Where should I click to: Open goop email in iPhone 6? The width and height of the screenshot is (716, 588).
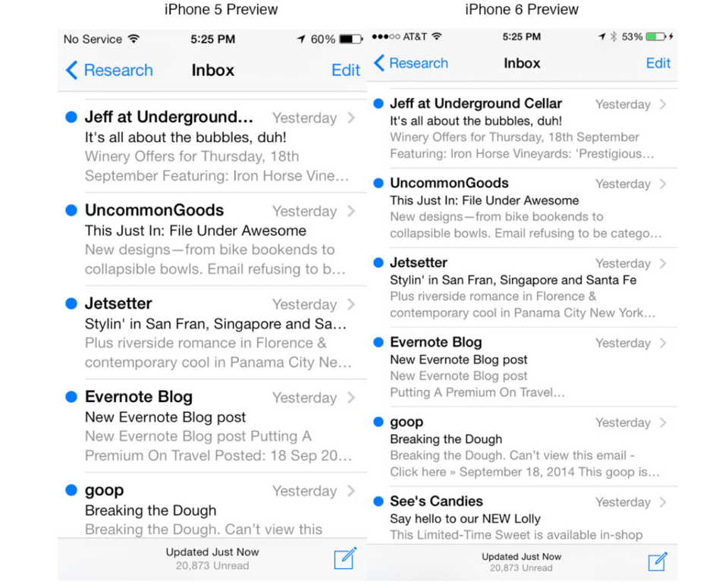[x=522, y=446]
